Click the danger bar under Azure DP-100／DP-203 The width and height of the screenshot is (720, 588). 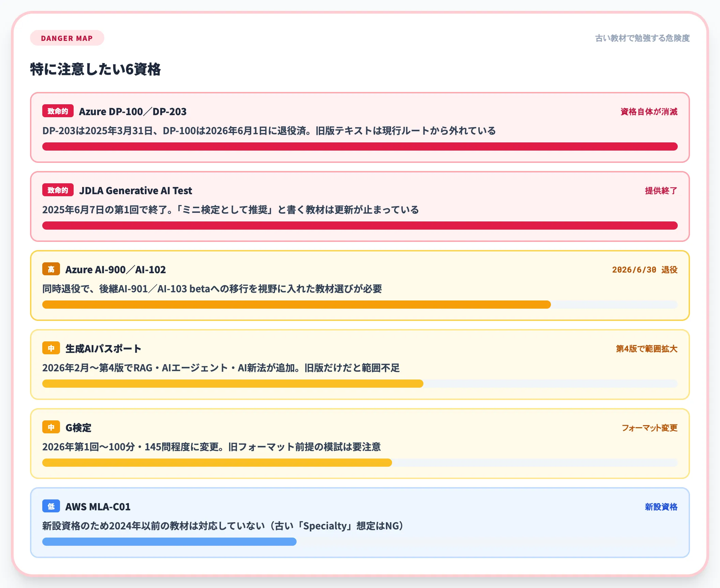point(360,146)
